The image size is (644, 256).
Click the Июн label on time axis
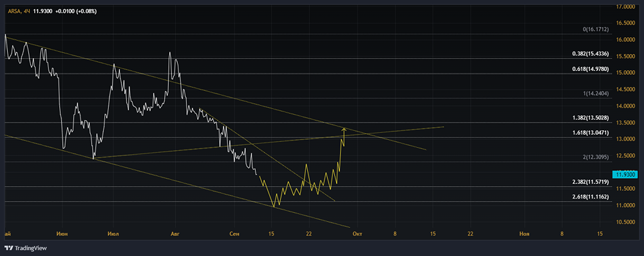(62, 234)
